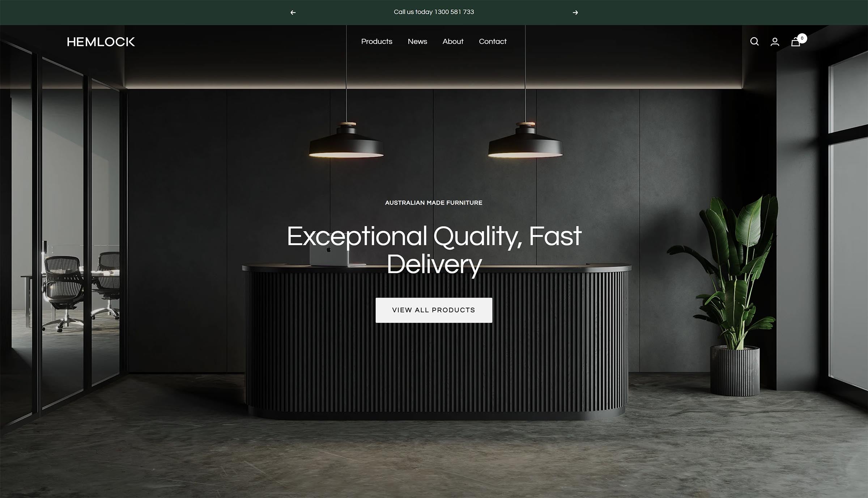Click the Call us today phone announcement

[x=434, y=12]
